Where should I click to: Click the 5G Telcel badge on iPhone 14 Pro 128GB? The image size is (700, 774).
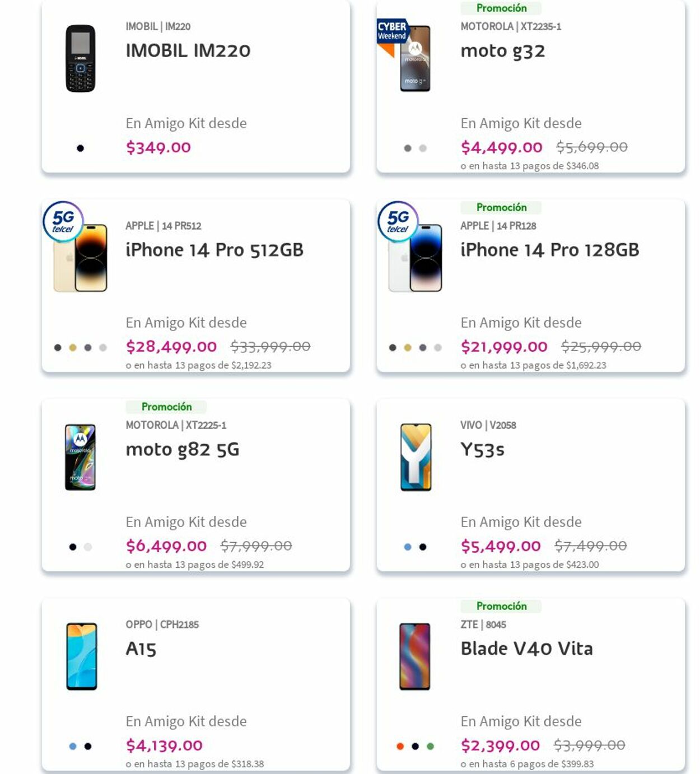tap(398, 221)
